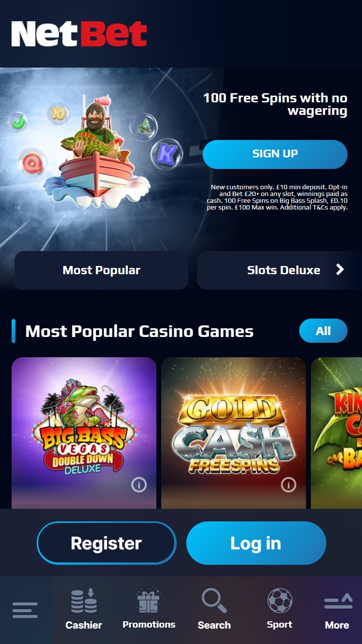362x644 pixels.
Task: Click the SIGN UP button
Action: [275, 154]
